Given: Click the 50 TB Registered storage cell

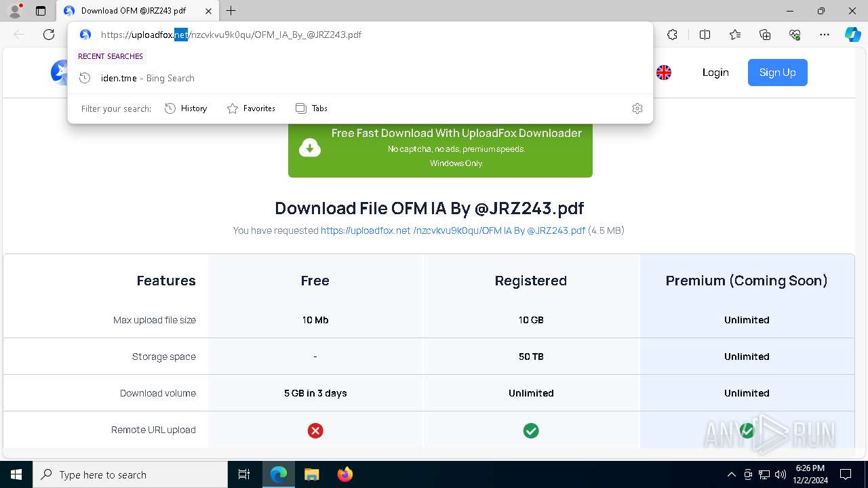Looking at the screenshot, I should pyautogui.click(x=531, y=357).
